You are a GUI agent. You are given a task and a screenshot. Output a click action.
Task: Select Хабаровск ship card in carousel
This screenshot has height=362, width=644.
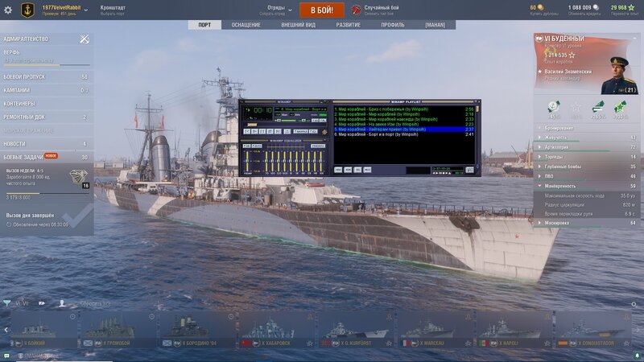click(277, 331)
